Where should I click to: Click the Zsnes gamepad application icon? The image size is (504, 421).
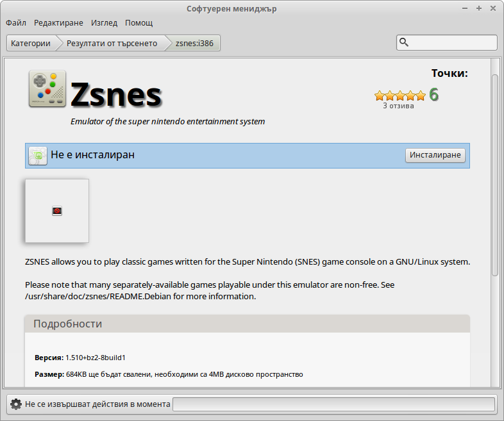(x=47, y=88)
